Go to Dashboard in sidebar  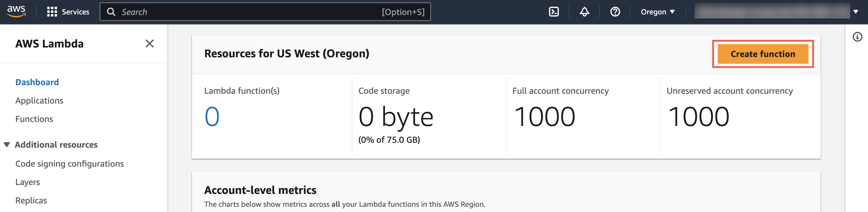coord(37,82)
